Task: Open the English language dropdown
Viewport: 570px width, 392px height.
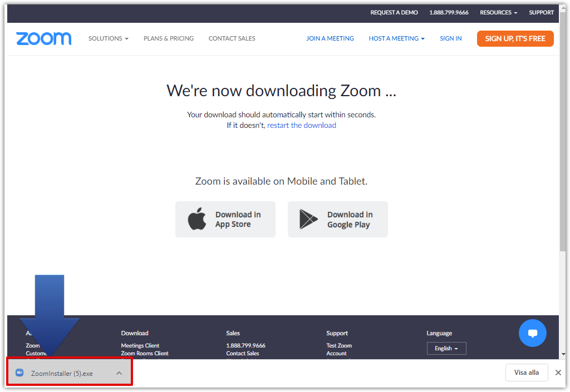Action: click(x=446, y=349)
